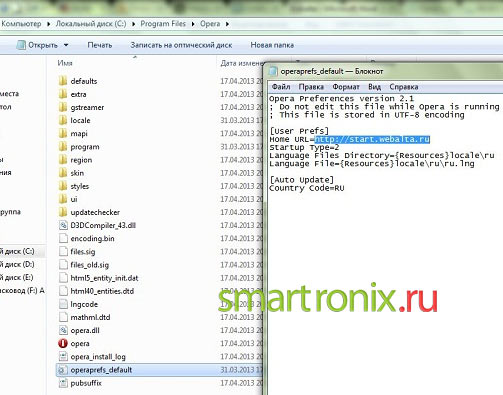Click the mathml.dtd file icon
The height and width of the screenshot is (395, 503).
point(63,317)
